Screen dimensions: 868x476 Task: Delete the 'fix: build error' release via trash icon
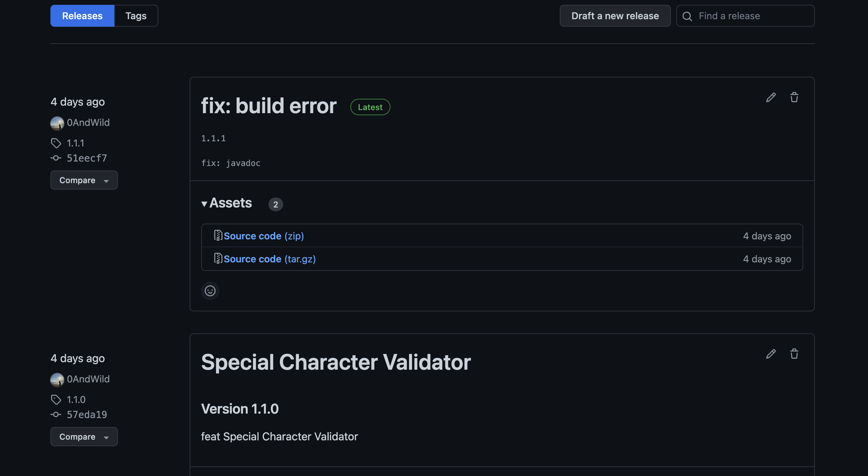click(x=794, y=97)
